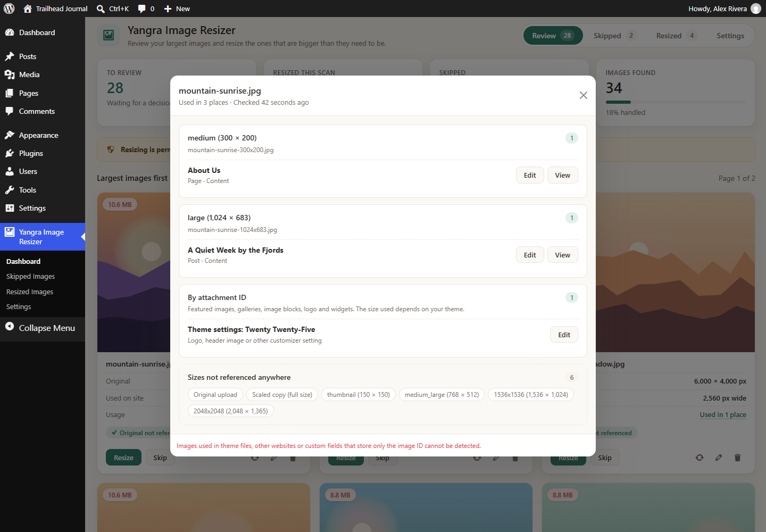The width and height of the screenshot is (766, 532).
Task: Click the Users icon in the sidebar
Action: (x=10, y=171)
